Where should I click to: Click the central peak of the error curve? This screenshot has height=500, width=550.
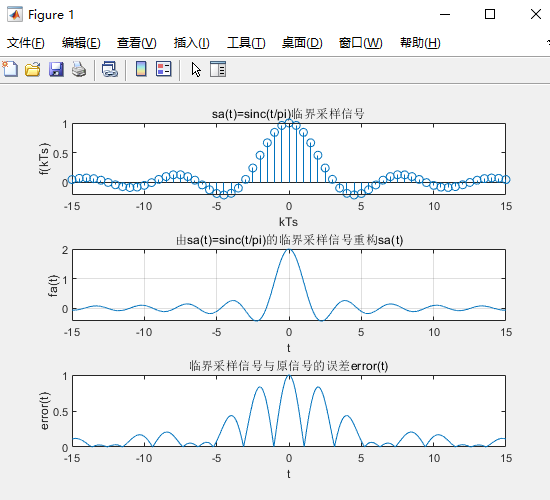click(x=289, y=376)
